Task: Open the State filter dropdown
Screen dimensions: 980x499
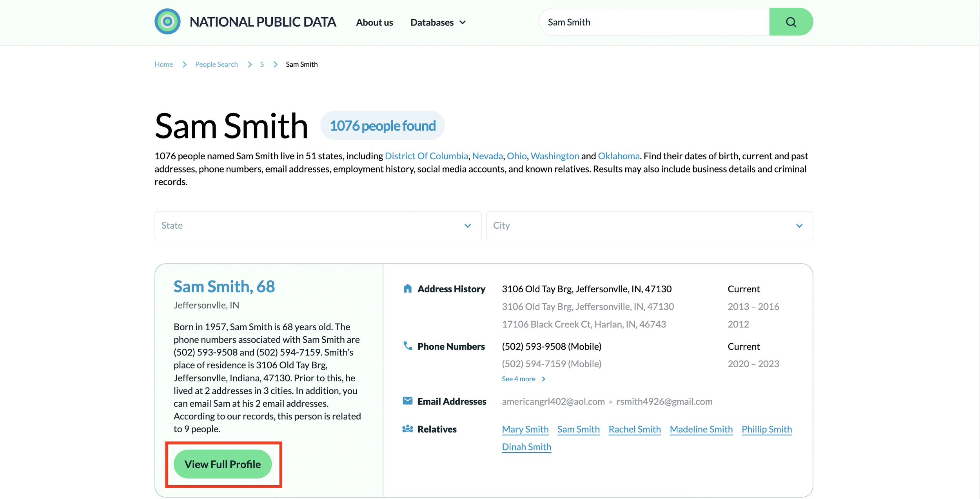Action: (318, 226)
